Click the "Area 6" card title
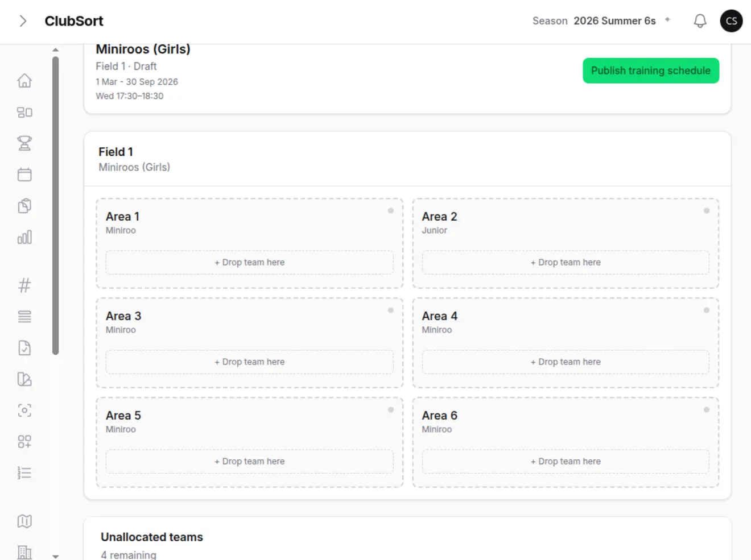 tap(440, 416)
